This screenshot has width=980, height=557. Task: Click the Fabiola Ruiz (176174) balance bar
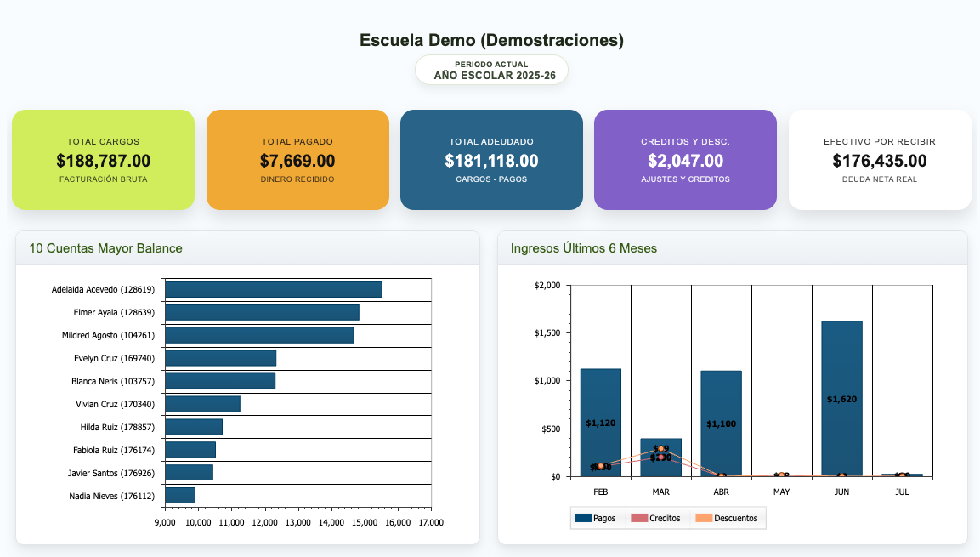tap(190, 450)
